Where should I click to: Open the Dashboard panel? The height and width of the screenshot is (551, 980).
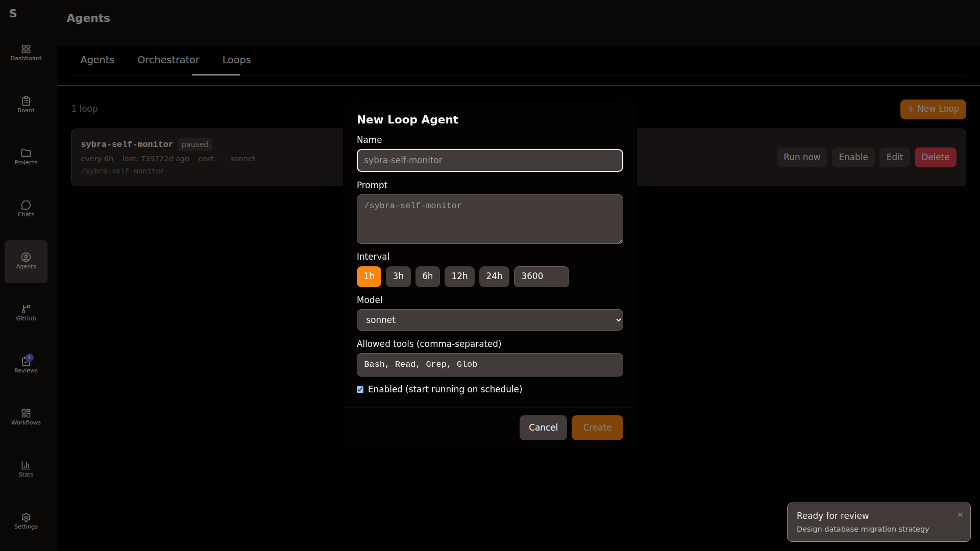26,53
